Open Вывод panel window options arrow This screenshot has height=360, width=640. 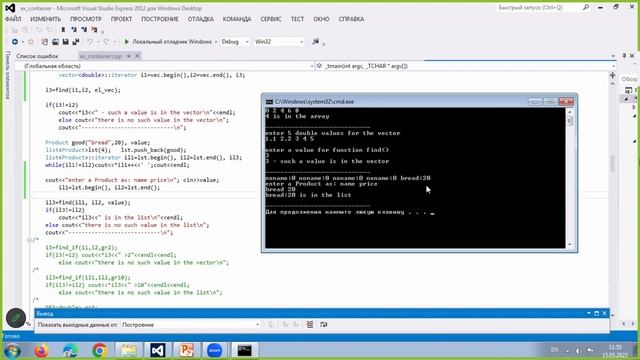click(589, 313)
